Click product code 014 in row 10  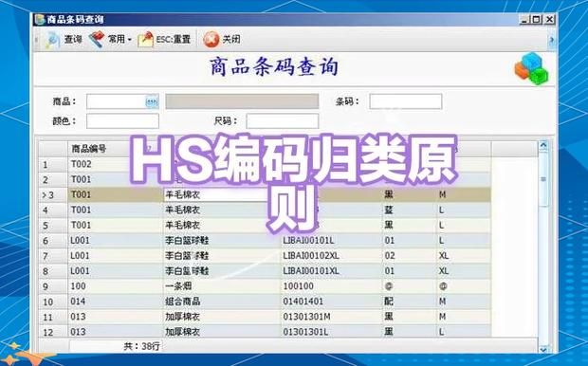(78, 302)
